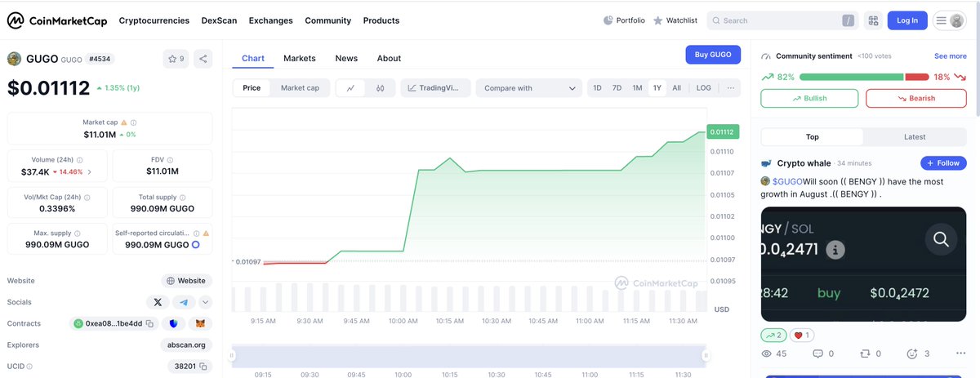Switch to line chart icon

350,88
